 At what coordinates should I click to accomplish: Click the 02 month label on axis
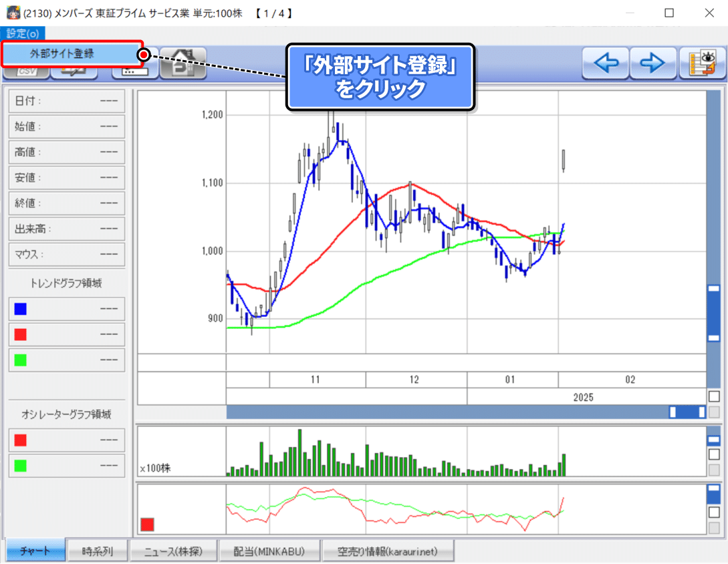coord(630,380)
